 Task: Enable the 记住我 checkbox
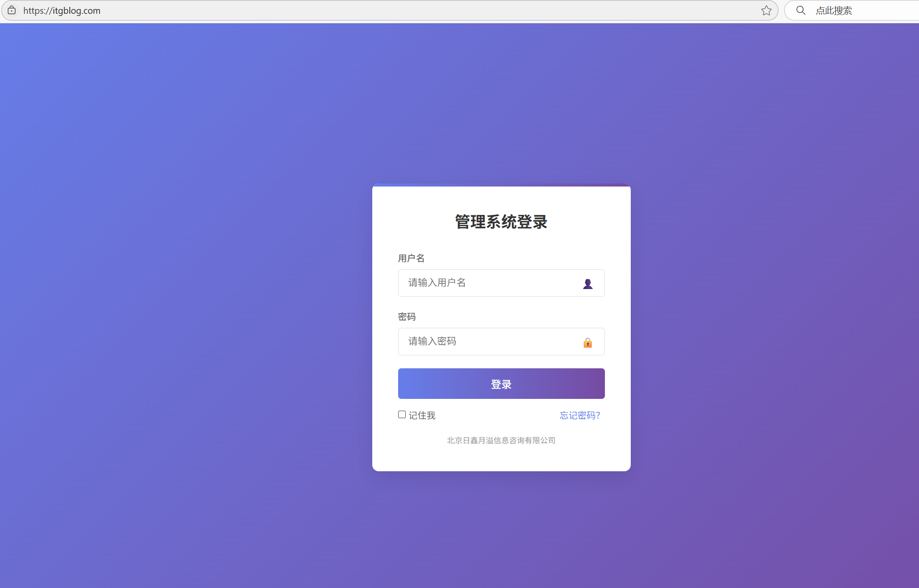tap(402, 414)
